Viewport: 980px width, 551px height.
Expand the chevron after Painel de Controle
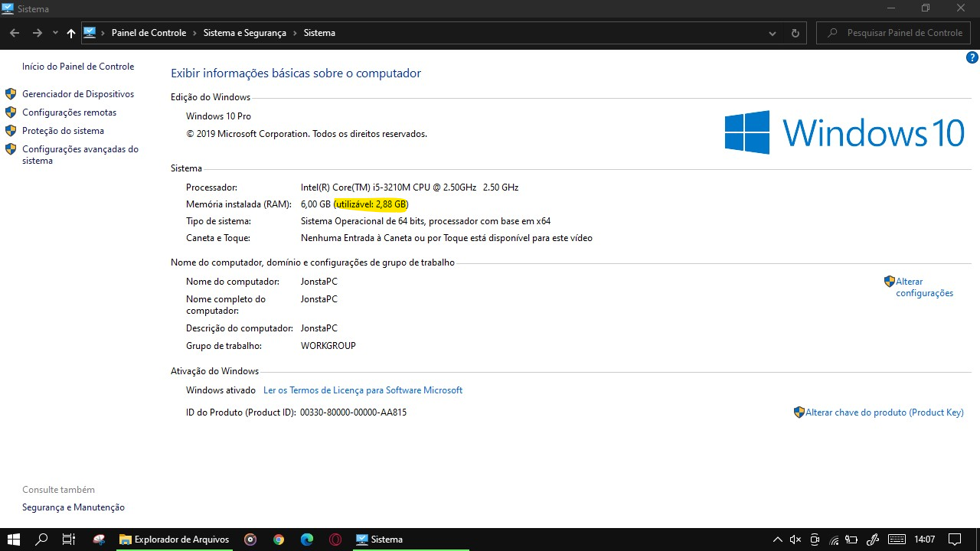click(x=194, y=33)
